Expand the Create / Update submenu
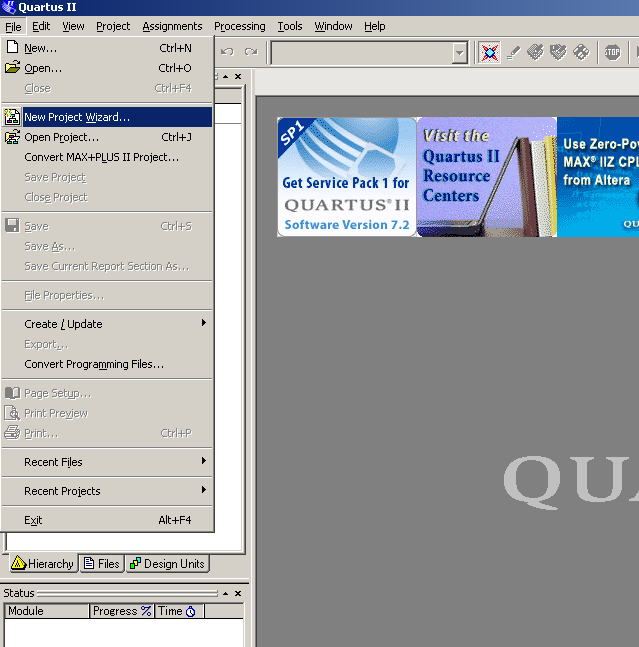Image resolution: width=639 pixels, height=647 pixels. (203, 323)
